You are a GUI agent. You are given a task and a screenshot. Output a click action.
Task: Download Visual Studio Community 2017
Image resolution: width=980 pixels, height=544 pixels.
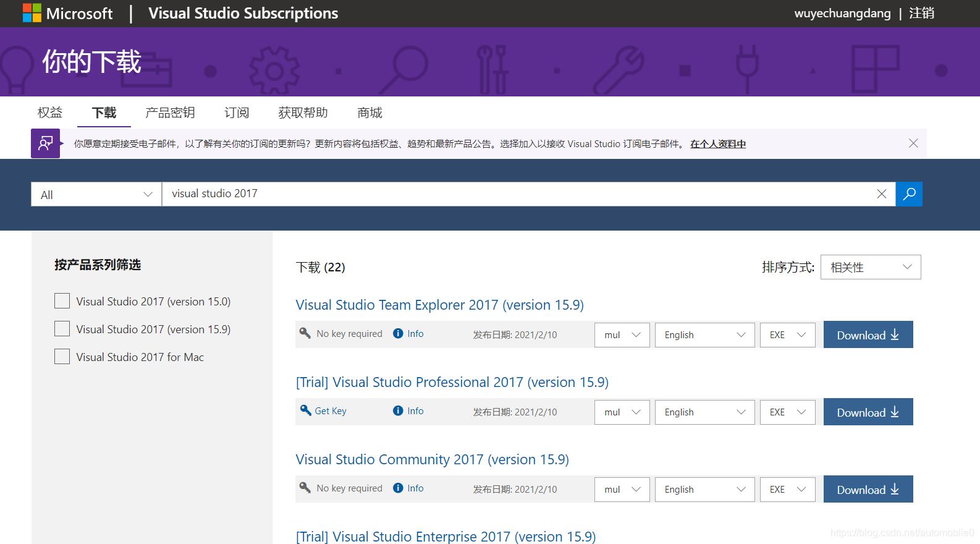tap(868, 489)
